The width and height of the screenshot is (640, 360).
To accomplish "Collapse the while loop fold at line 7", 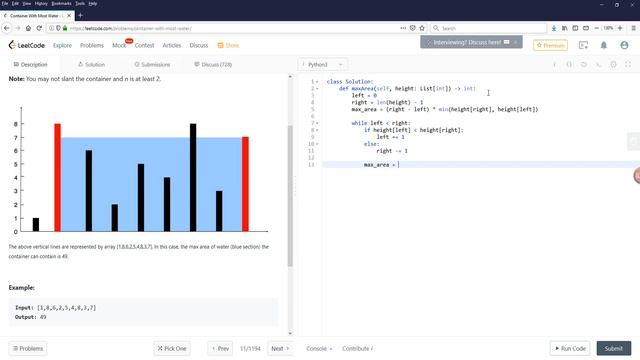I will point(317,123).
